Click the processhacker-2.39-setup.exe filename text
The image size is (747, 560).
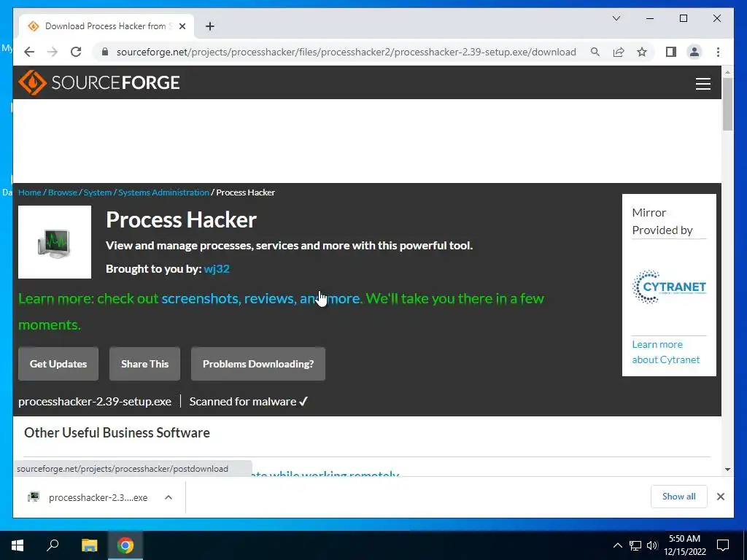95,402
